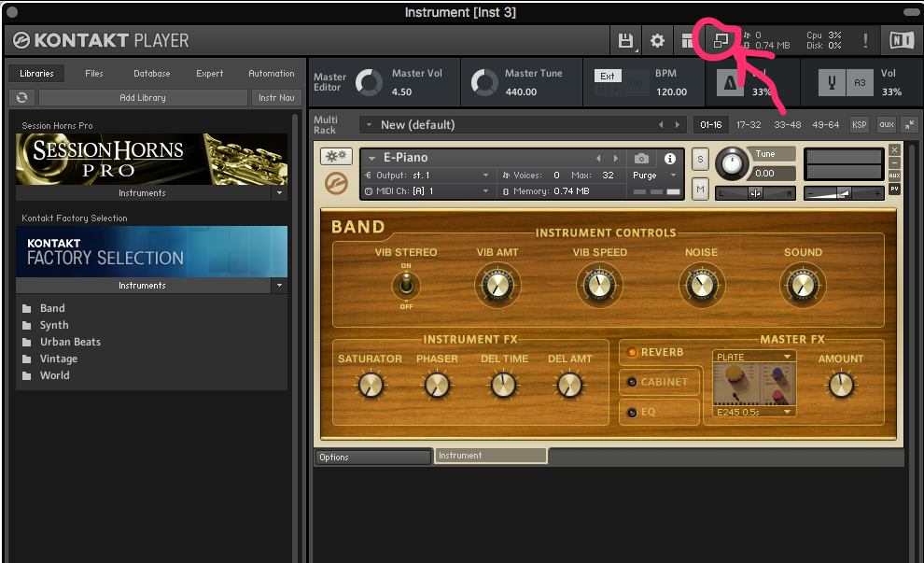Enable the metronome icon
924x563 pixels.
(730, 83)
